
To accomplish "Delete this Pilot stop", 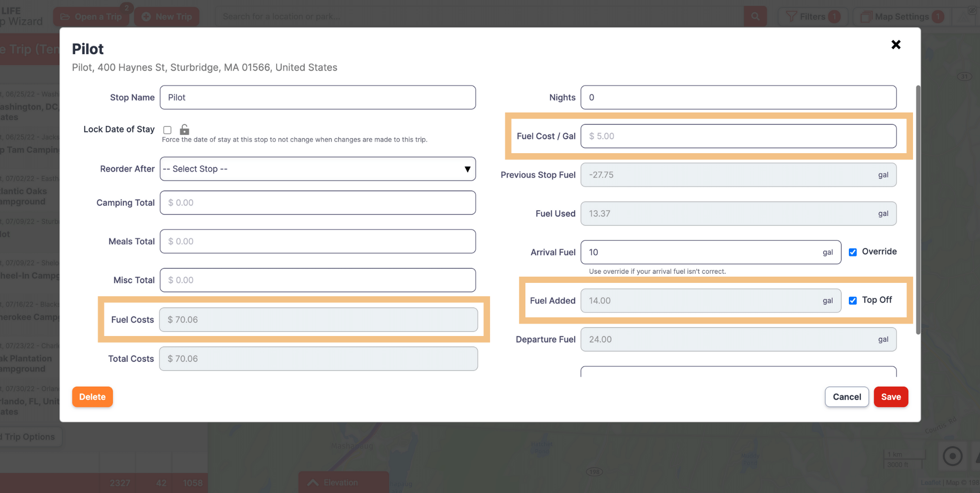I will pos(92,397).
